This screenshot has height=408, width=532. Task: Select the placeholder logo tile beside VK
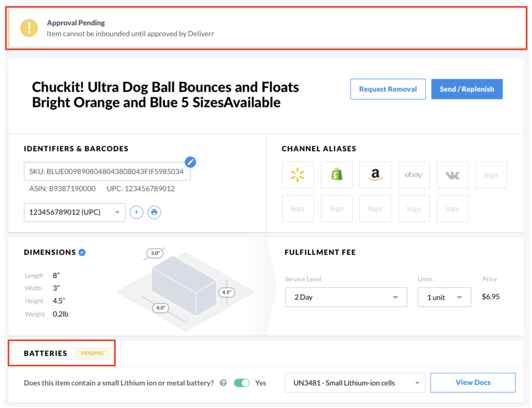(491, 175)
